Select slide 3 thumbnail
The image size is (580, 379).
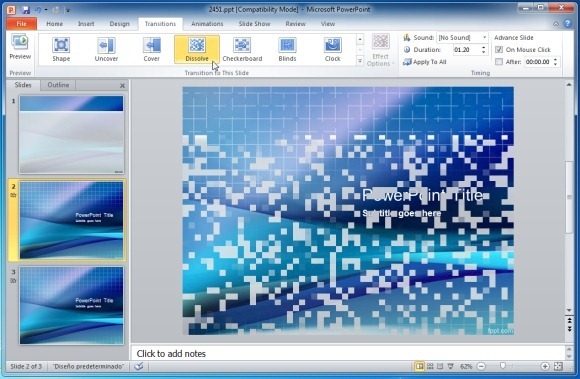tap(72, 305)
